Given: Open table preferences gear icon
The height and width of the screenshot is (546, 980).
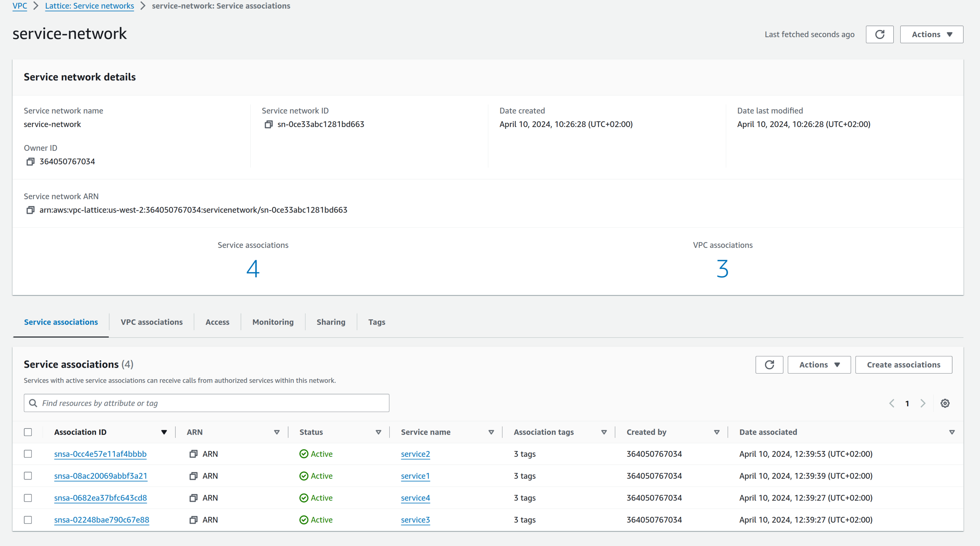Looking at the screenshot, I should point(945,403).
